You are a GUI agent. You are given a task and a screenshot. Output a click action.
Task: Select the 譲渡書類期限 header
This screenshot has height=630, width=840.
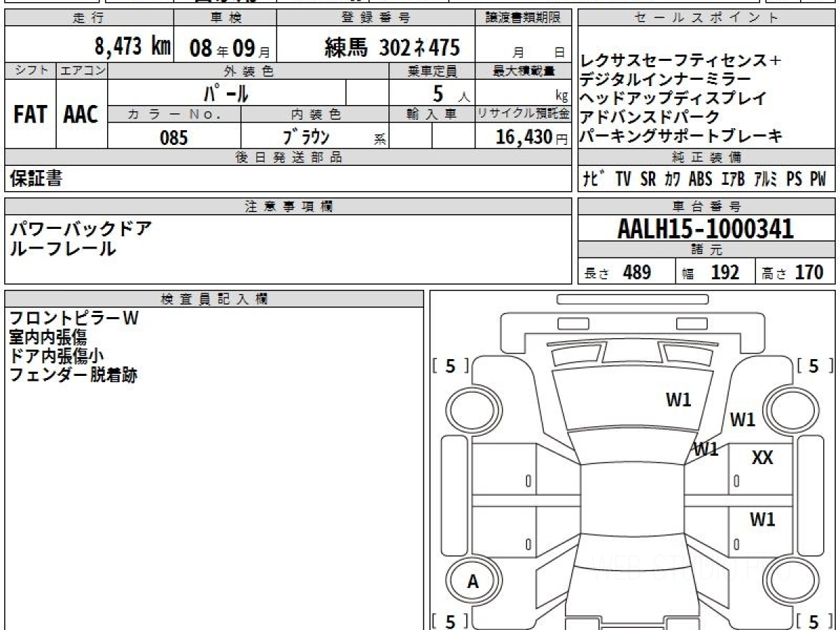coord(524,18)
